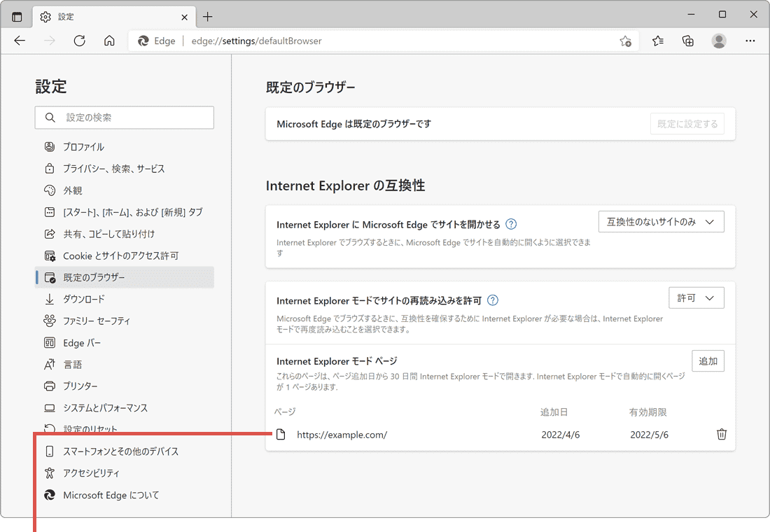770x532 pixels.
Task: Open Microsoft Edge について page
Action: [x=125, y=495]
